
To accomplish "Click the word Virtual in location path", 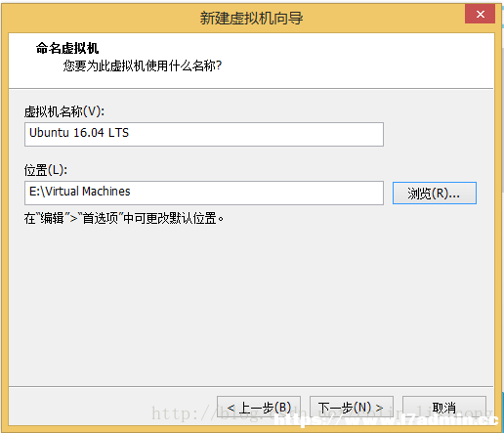I will click(62, 192).
